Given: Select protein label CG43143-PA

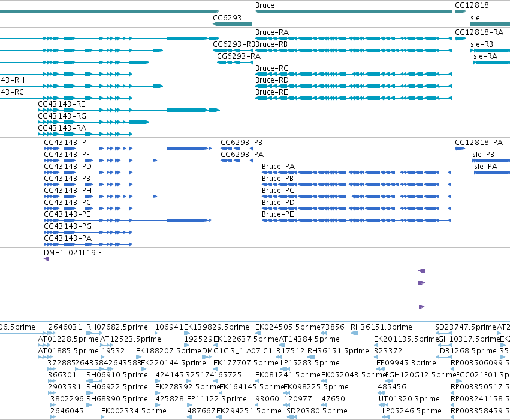Looking at the screenshot, I should pyautogui.click(x=68, y=239).
